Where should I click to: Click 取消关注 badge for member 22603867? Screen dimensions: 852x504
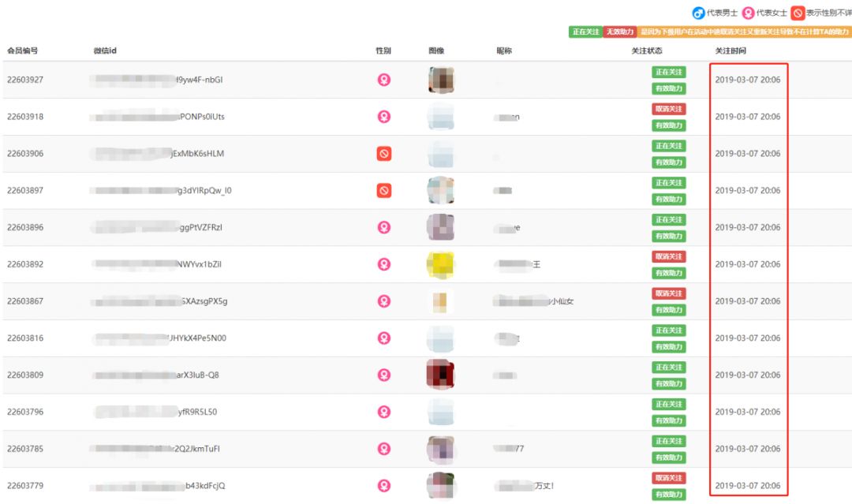click(x=668, y=293)
